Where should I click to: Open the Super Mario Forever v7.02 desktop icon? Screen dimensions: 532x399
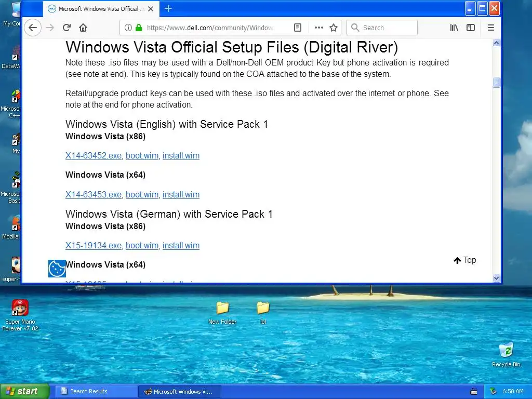click(x=20, y=315)
